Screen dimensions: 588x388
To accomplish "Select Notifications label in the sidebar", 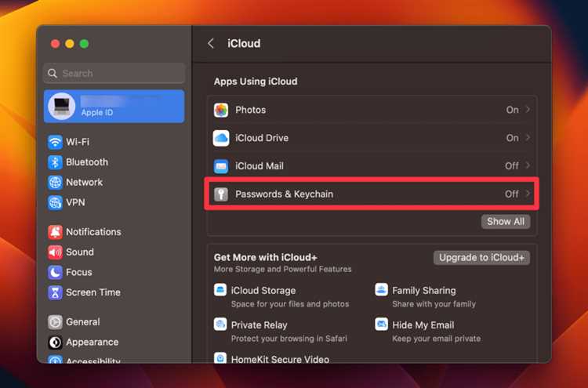I will (94, 232).
